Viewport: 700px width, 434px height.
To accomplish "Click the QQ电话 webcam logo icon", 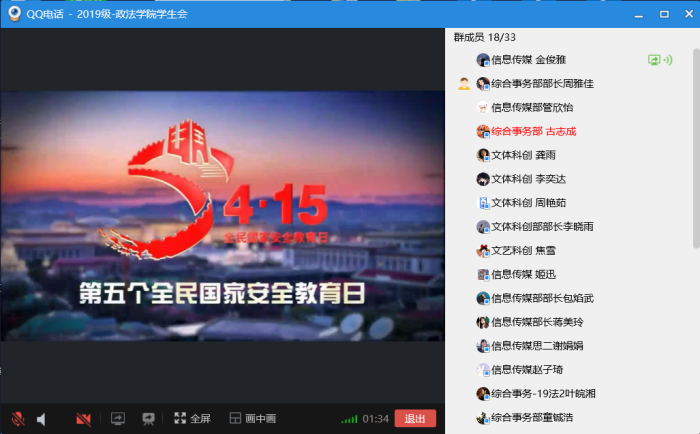I will pyautogui.click(x=15, y=14).
